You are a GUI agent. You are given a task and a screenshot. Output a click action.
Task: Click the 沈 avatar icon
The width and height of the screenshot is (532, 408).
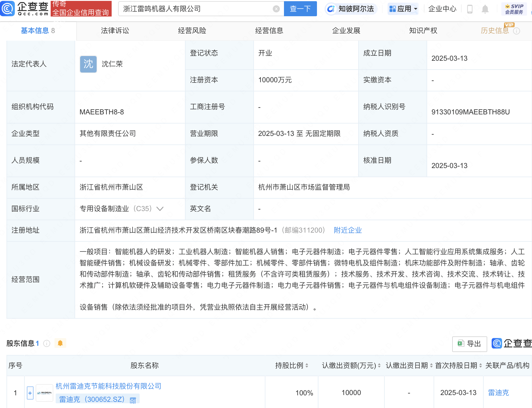click(x=88, y=64)
